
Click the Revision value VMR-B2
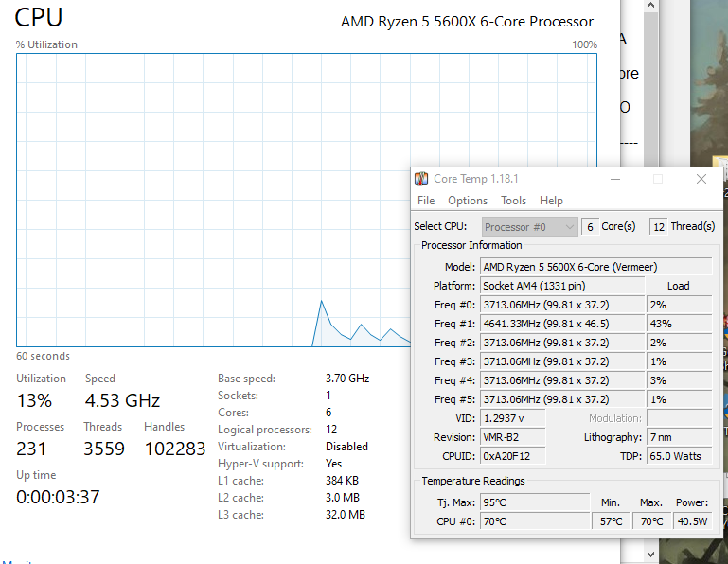click(512, 438)
